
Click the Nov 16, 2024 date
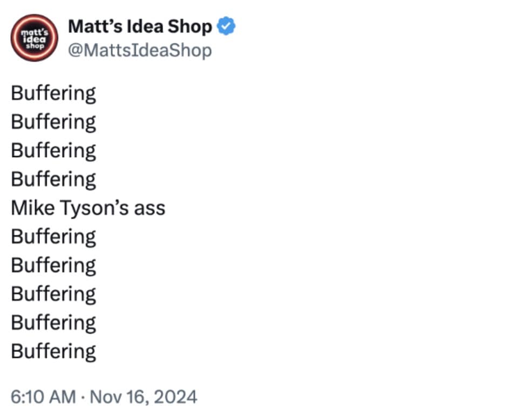[x=143, y=397]
